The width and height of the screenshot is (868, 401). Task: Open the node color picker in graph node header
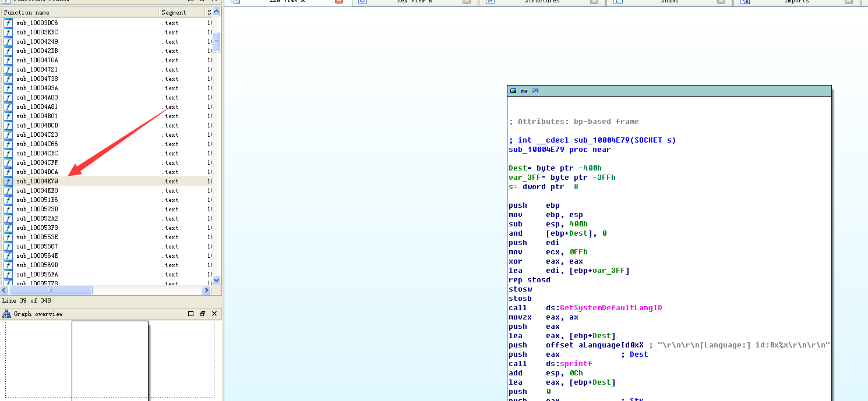pyautogui.click(x=513, y=91)
